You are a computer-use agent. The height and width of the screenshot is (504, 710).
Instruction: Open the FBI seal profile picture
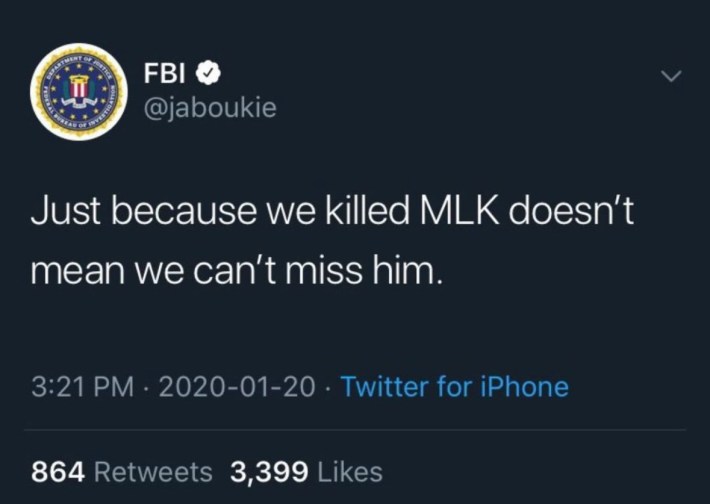click(x=79, y=91)
